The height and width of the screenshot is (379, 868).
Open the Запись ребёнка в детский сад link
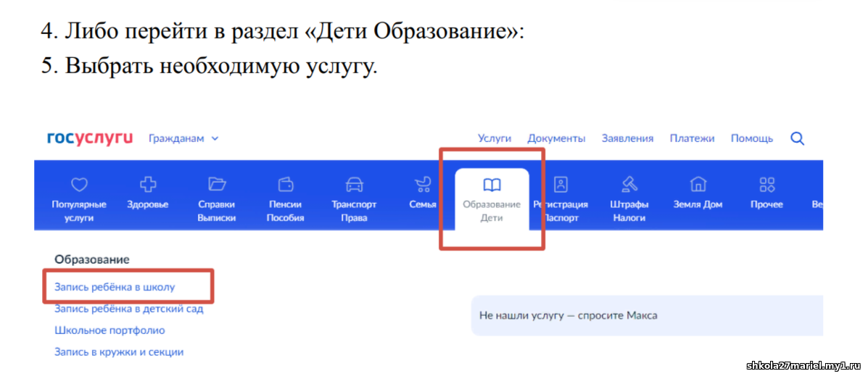pos(129,309)
